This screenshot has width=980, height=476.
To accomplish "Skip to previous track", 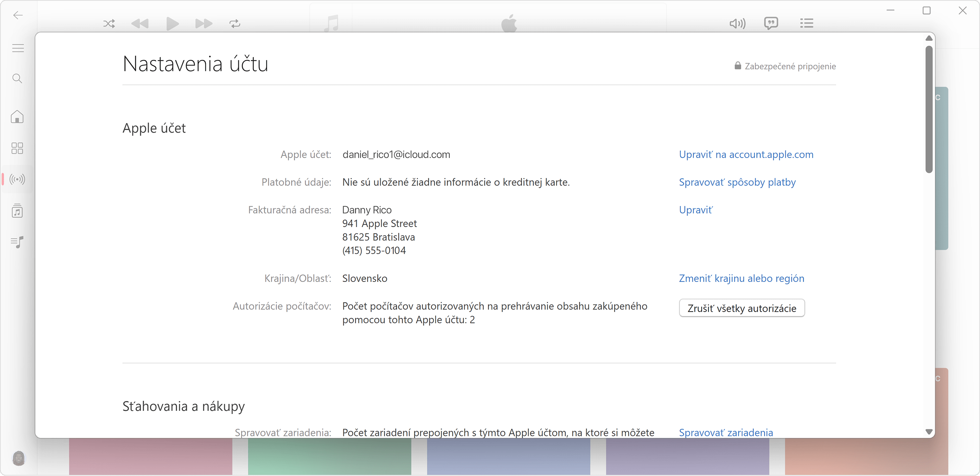I will click(x=140, y=24).
